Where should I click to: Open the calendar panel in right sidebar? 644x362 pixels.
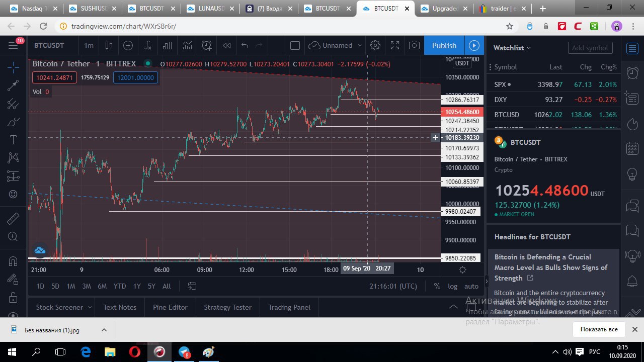click(632, 149)
